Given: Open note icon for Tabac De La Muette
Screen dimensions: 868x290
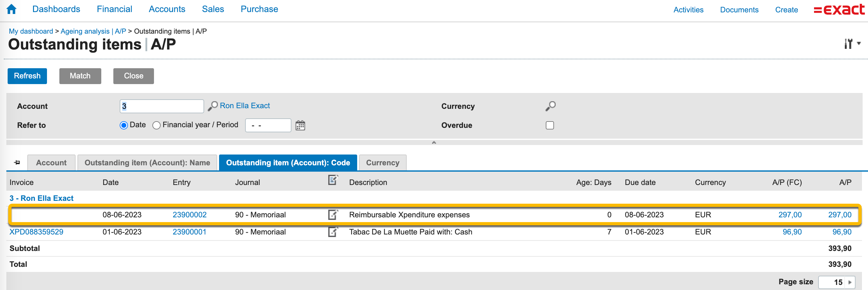Looking at the screenshot, I should 333,232.
